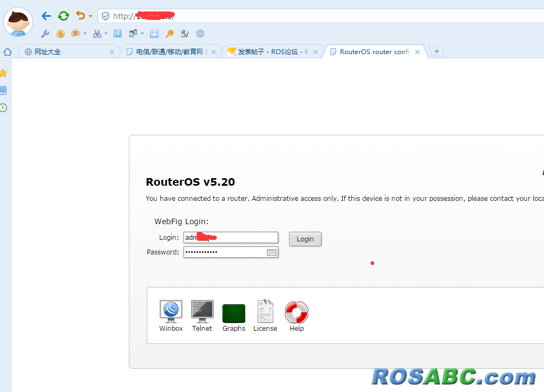The height and width of the screenshot is (392, 544).
Task: Expand the dropdown next to the eye icon
Action: pyautogui.click(x=84, y=34)
